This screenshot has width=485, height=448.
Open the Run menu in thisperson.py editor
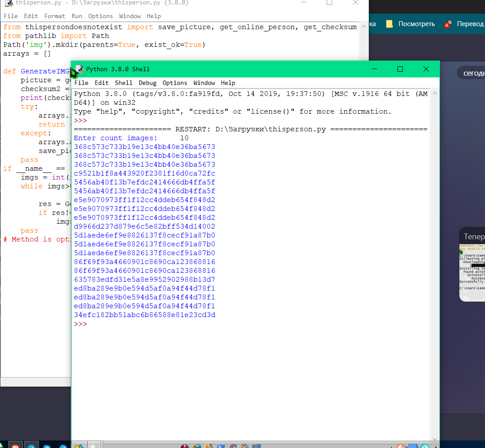tap(76, 16)
